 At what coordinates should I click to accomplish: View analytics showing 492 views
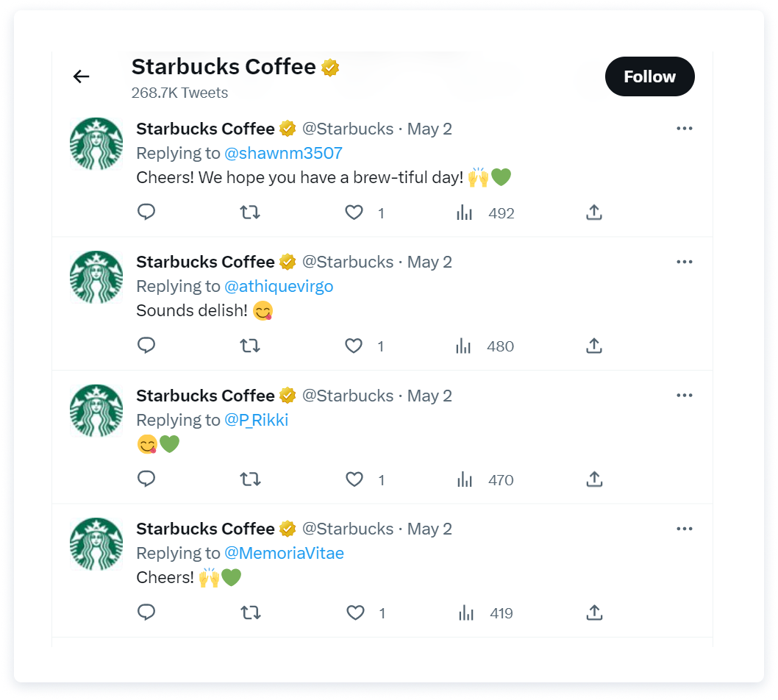click(x=485, y=213)
